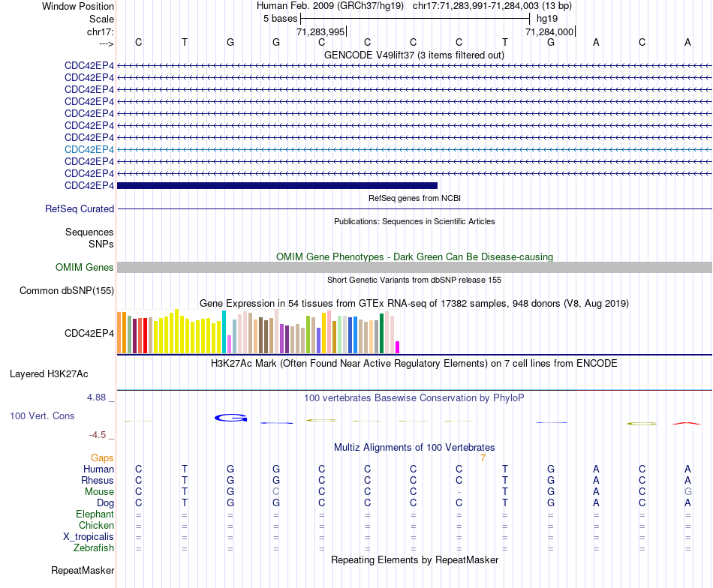Select the Dog alignment row label
Viewport: 713px width, 588px height.
point(105,503)
